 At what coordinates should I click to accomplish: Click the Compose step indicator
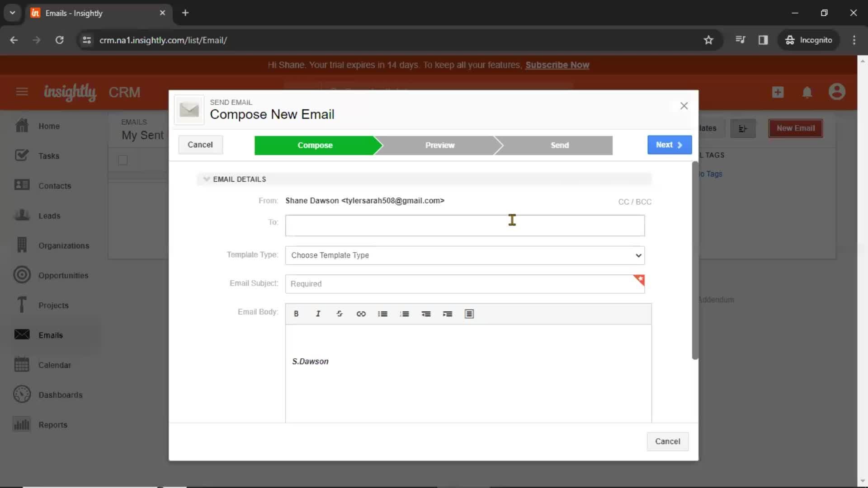(x=315, y=145)
